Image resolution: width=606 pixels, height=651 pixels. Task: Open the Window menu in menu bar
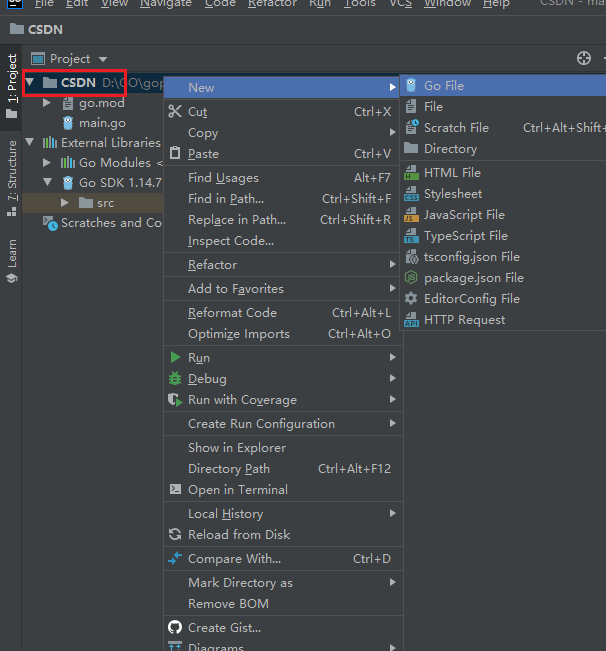(x=447, y=4)
